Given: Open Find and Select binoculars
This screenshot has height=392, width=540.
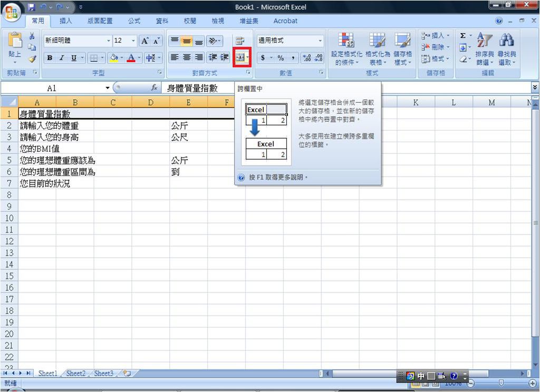Looking at the screenshot, I should coord(507,49).
